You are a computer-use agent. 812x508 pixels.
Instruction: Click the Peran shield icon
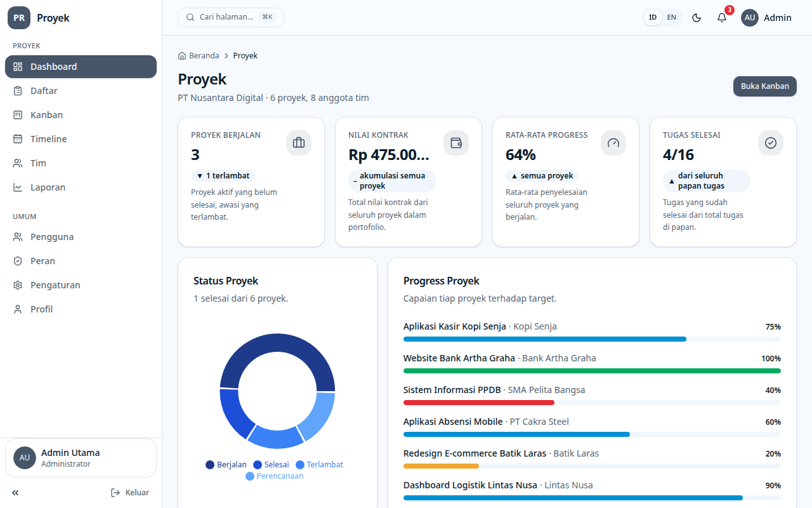tap(18, 261)
